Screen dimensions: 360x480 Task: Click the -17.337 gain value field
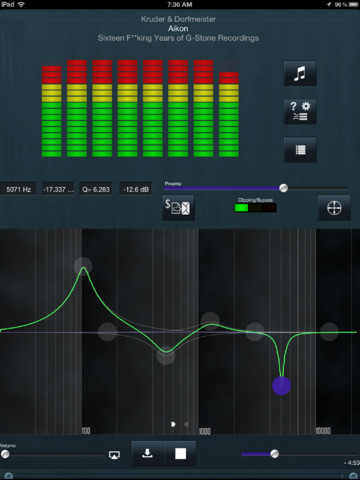tap(58, 189)
